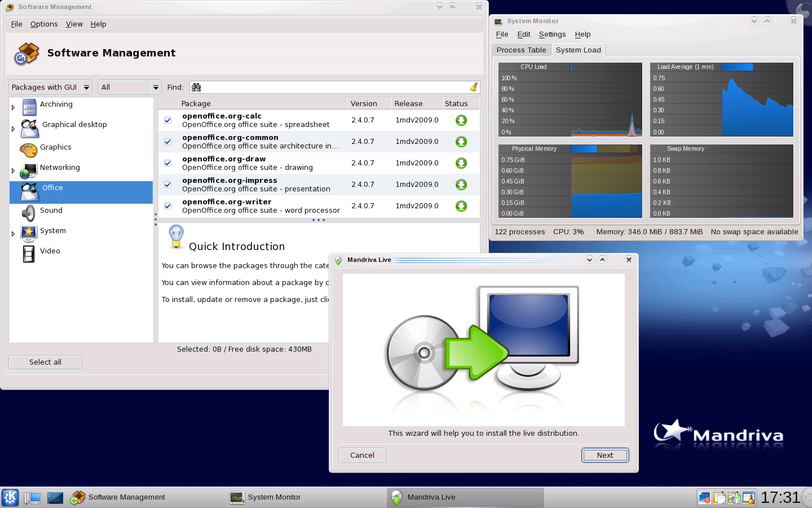812x508 pixels.
Task: Select the Graphical desktop category icon
Action: 29,129
